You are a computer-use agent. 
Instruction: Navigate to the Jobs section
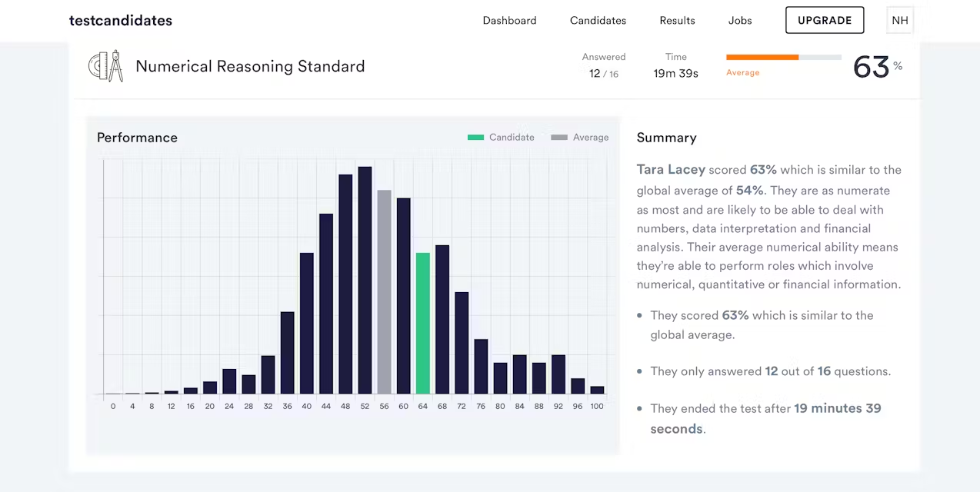pyautogui.click(x=740, y=21)
